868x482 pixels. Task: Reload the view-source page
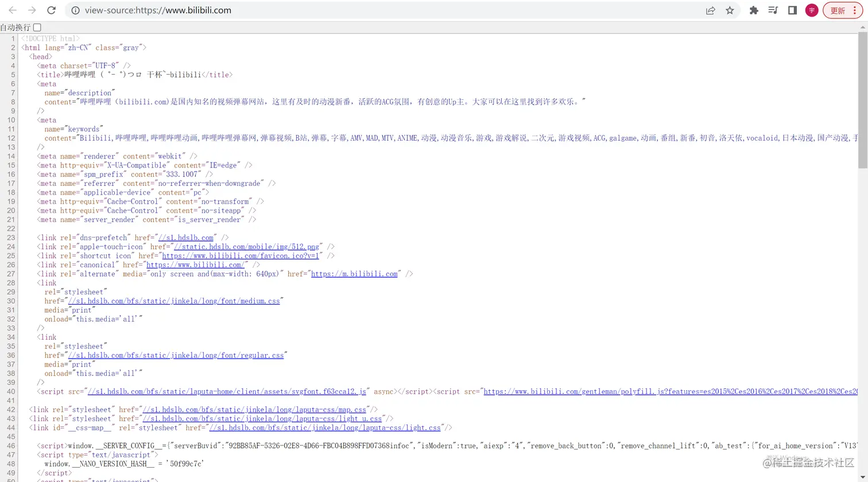pos(51,10)
